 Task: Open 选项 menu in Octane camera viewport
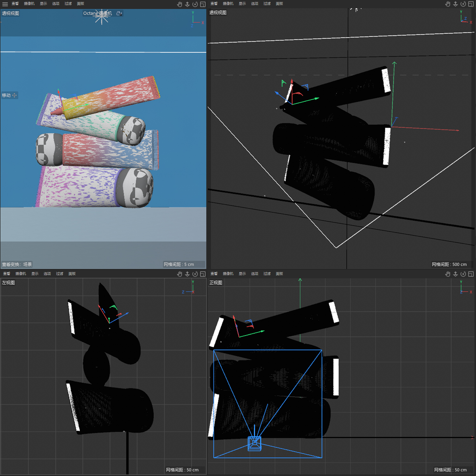click(56, 4)
